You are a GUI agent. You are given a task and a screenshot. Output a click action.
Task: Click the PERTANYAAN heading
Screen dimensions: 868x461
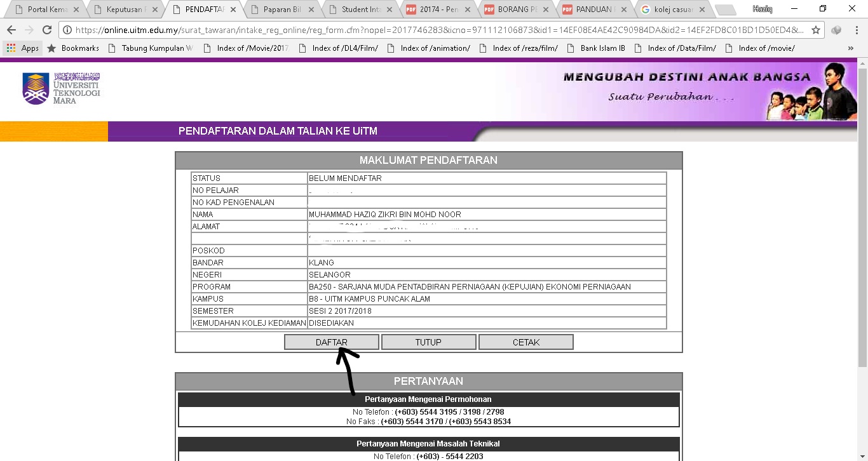click(x=428, y=382)
